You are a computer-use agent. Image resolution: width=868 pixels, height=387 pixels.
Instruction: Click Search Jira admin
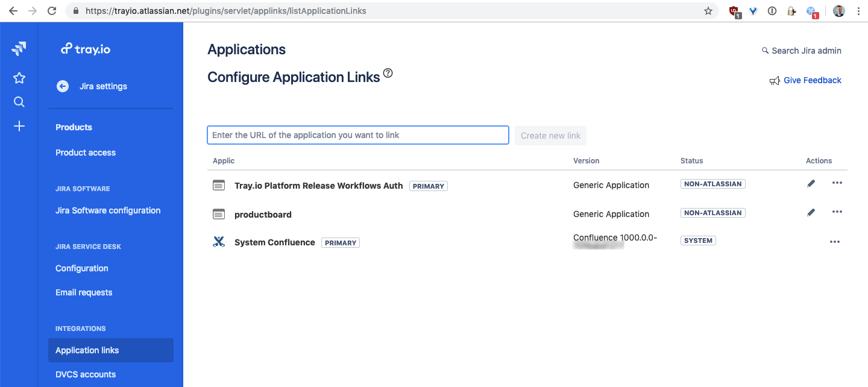[x=802, y=51]
